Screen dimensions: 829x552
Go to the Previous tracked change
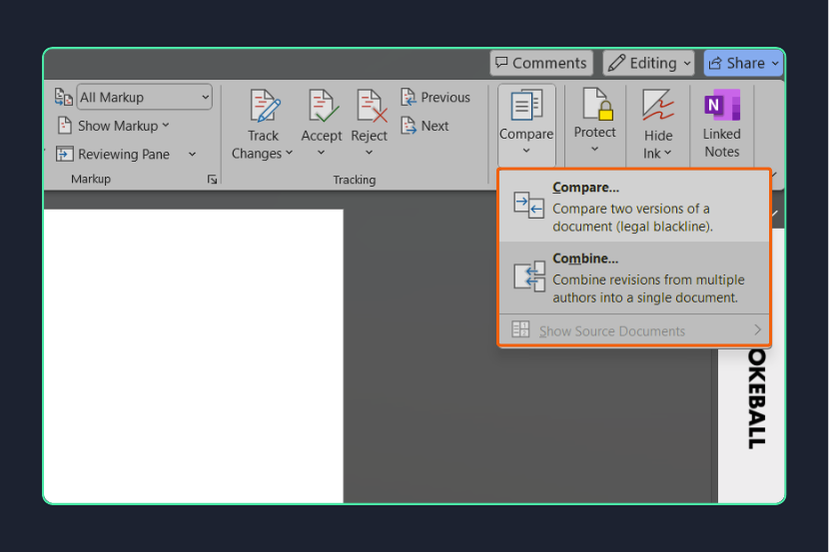[436, 97]
